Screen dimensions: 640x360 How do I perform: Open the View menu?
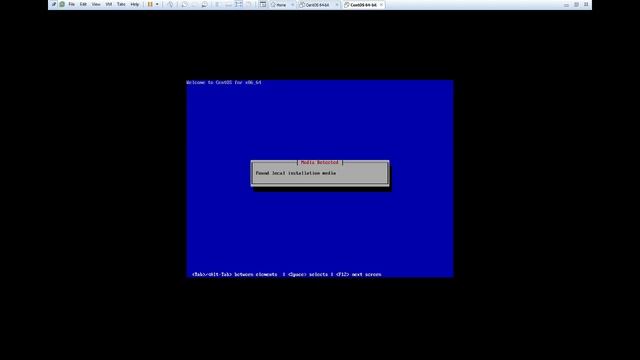pos(96,4)
